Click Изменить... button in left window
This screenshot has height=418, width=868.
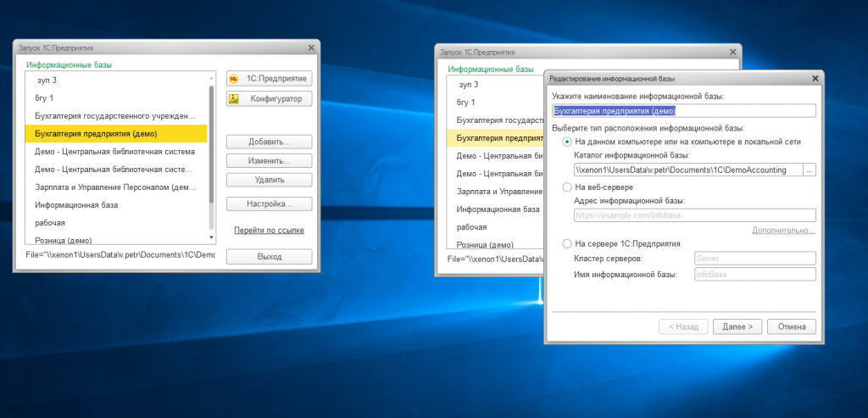tap(269, 161)
